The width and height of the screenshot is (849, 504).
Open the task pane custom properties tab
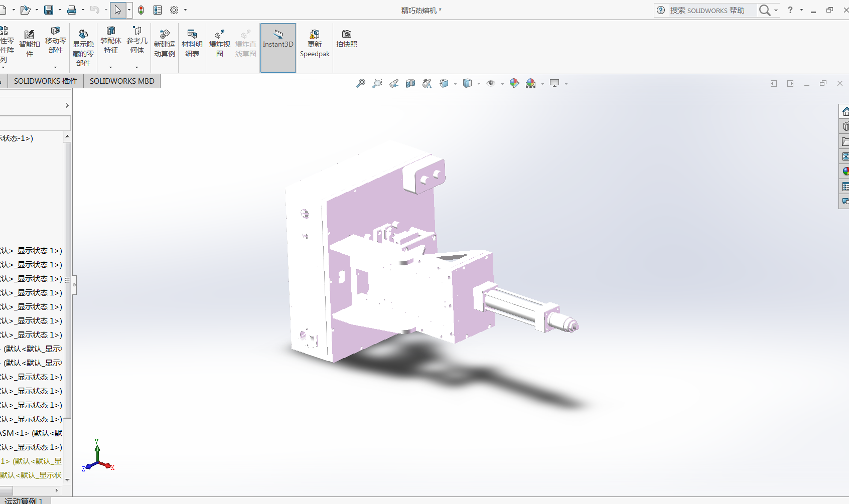[845, 187]
